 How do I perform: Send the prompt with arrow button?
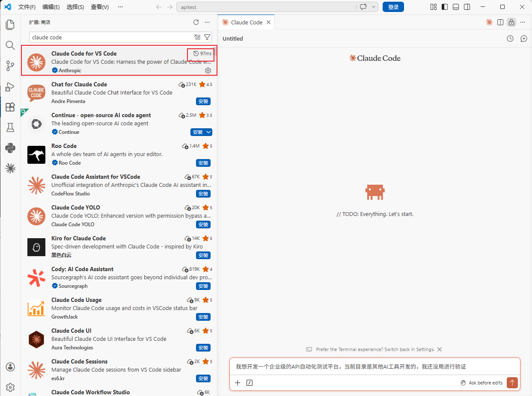pyautogui.click(x=512, y=383)
